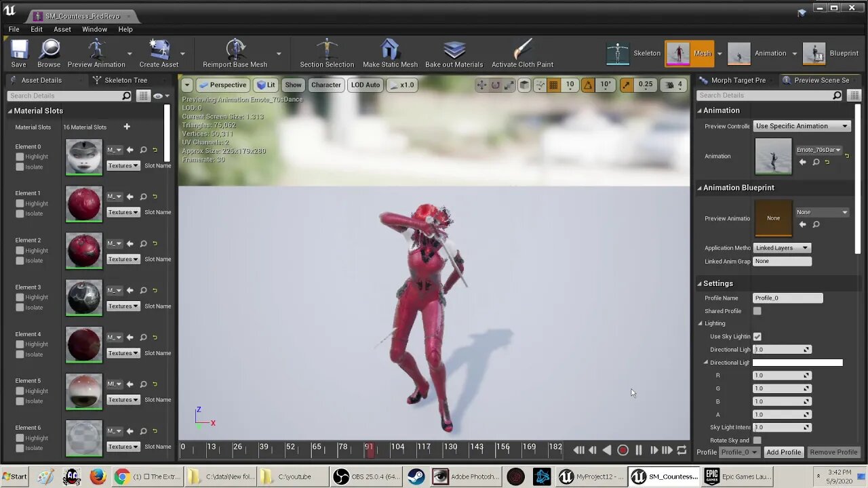Viewport: 868px width, 488px height.
Task: Search details with the magnifier icon in left panel
Action: pyautogui.click(x=126, y=96)
